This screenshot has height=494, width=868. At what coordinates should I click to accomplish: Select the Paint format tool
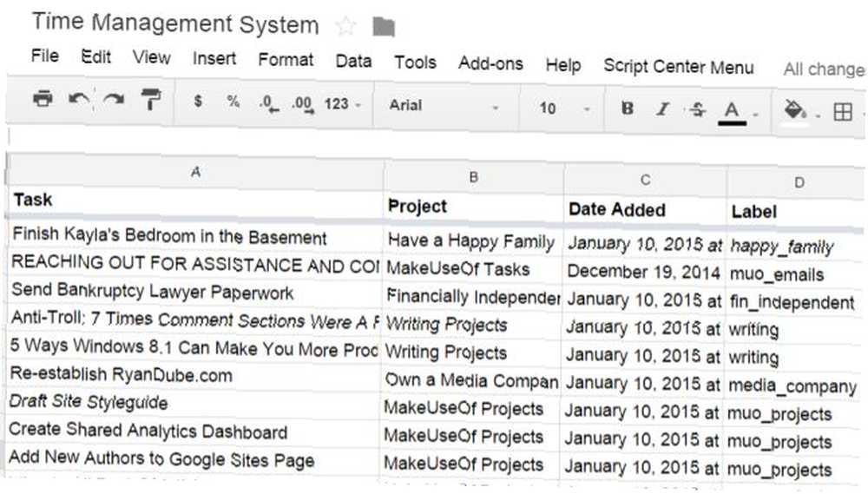[x=150, y=100]
